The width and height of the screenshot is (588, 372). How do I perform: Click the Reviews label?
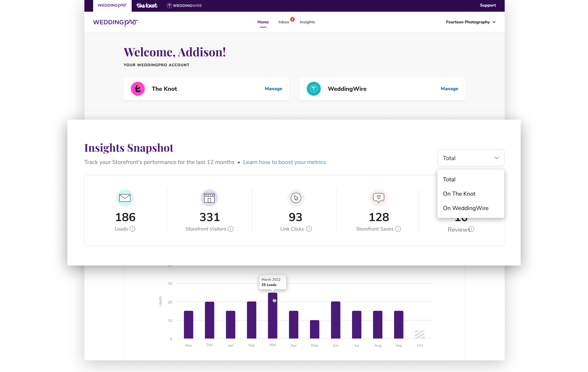coord(459,230)
